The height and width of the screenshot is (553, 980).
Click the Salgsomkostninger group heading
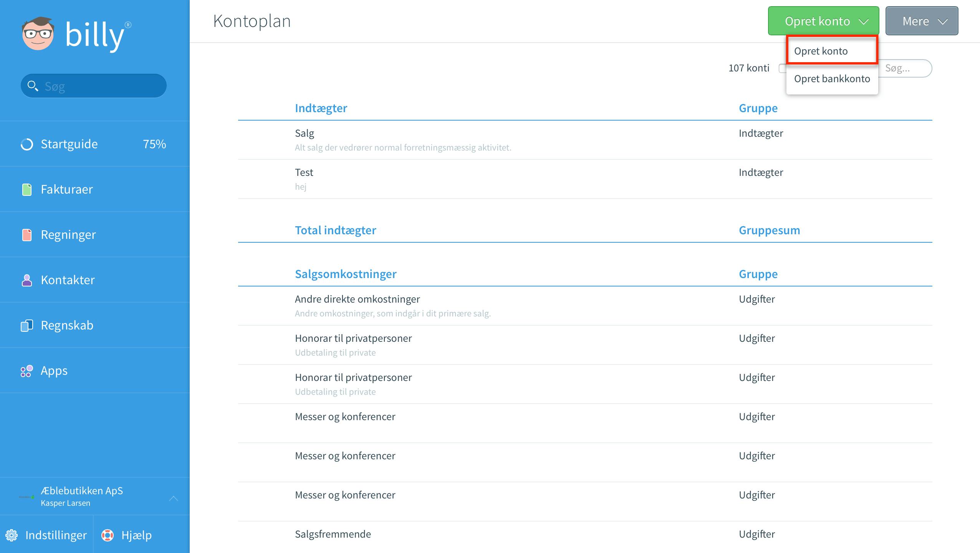[x=346, y=274]
